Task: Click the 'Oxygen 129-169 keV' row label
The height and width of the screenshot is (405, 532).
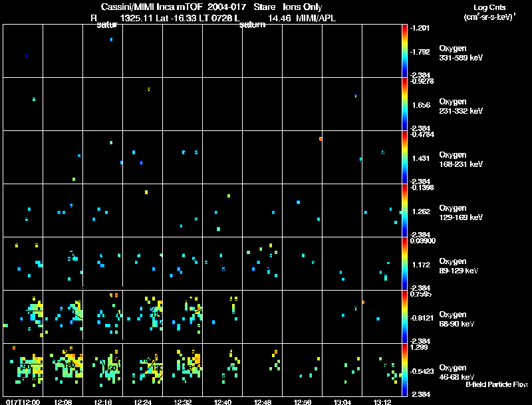Action: pos(461,213)
